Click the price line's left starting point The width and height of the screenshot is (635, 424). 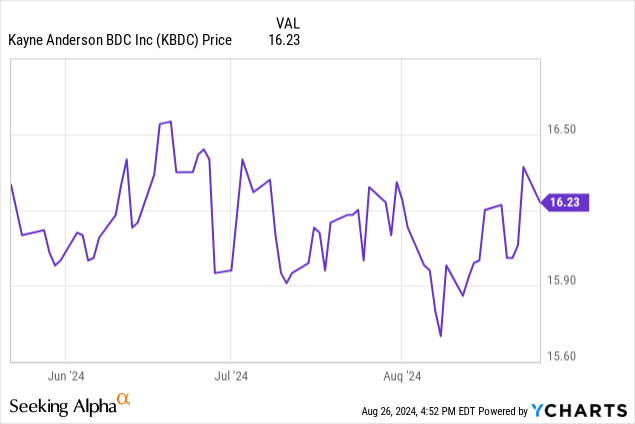tap(11, 185)
